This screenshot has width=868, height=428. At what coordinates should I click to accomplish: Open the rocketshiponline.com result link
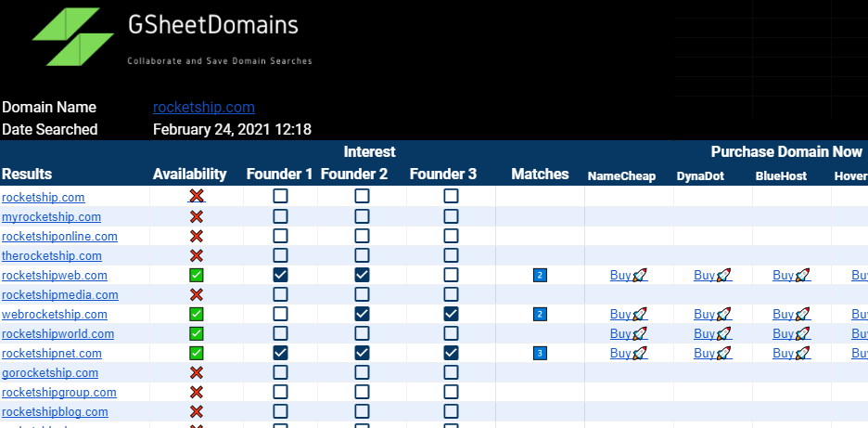59,236
